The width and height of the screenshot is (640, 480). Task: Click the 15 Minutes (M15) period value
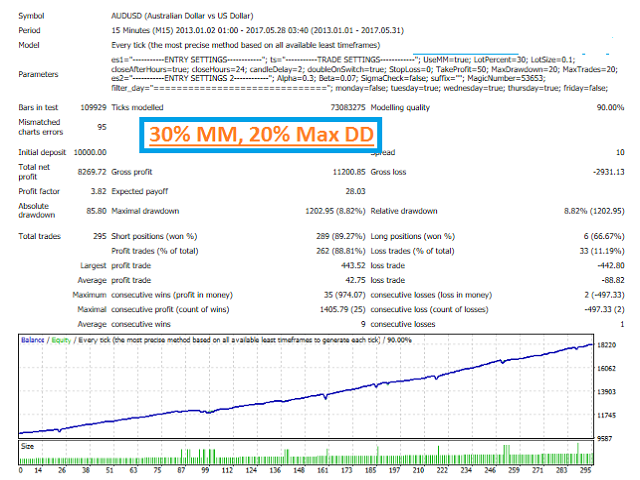(x=257, y=31)
